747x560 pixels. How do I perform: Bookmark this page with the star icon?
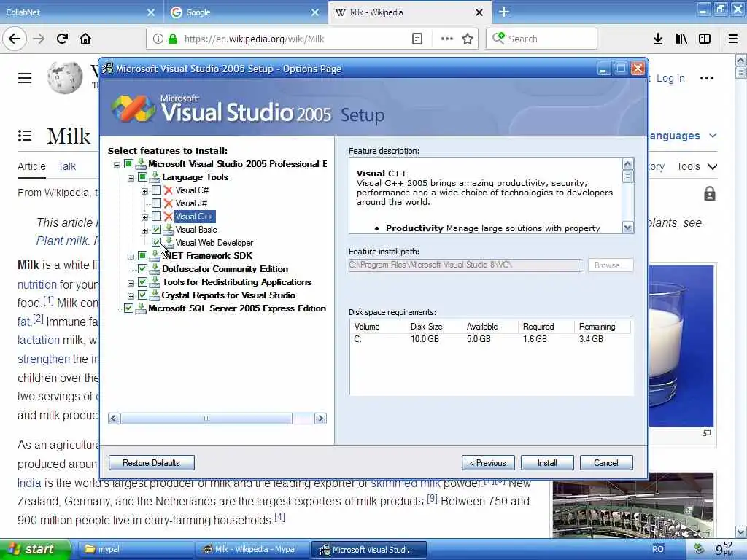coord(468,39)
